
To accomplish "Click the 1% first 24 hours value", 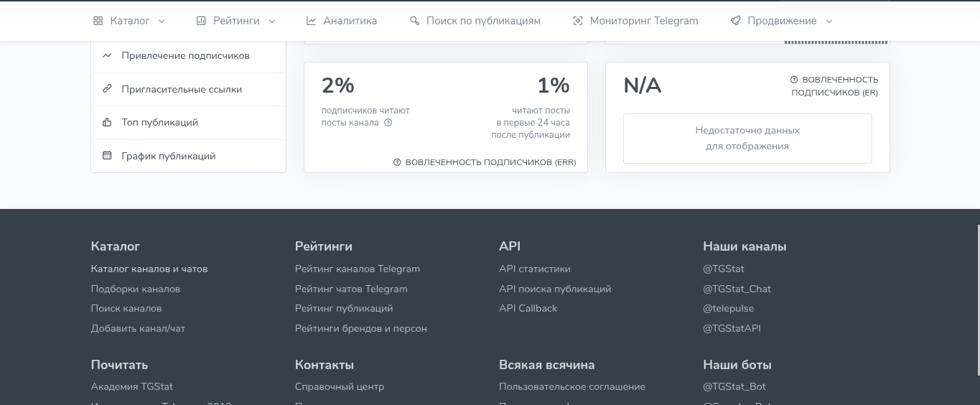I will click(x=554, y=85).
